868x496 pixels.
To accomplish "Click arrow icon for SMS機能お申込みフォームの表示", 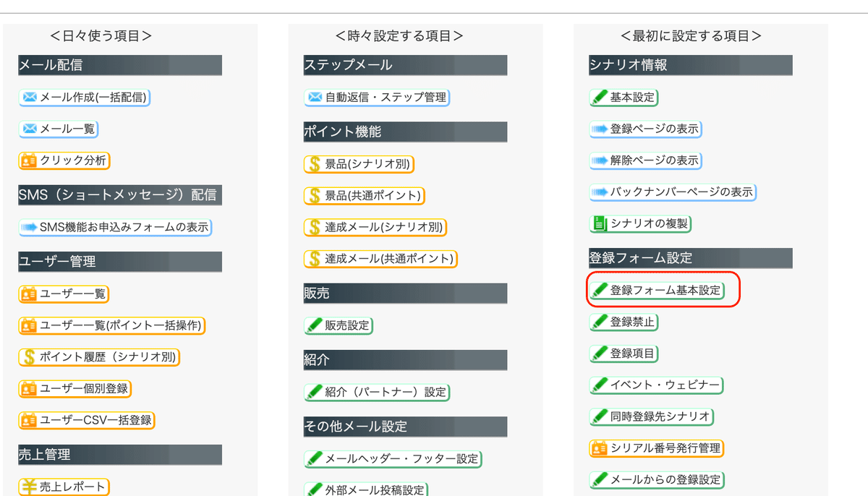I will [30, 227].
